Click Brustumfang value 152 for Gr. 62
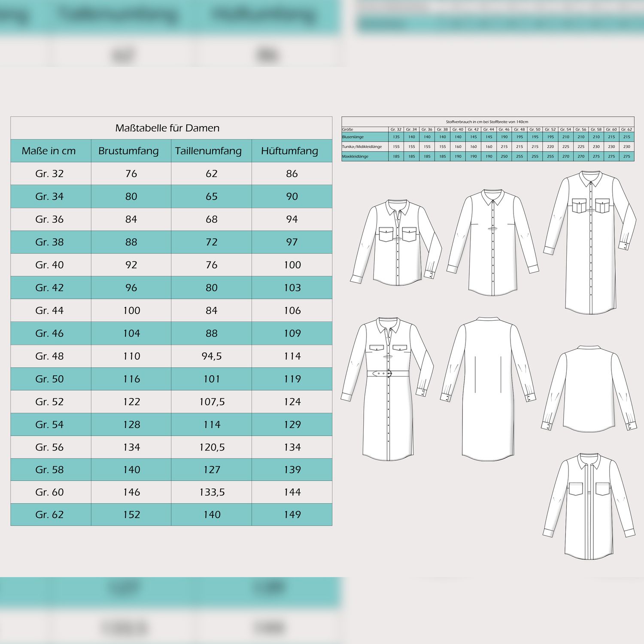 [x=132, y=514]
